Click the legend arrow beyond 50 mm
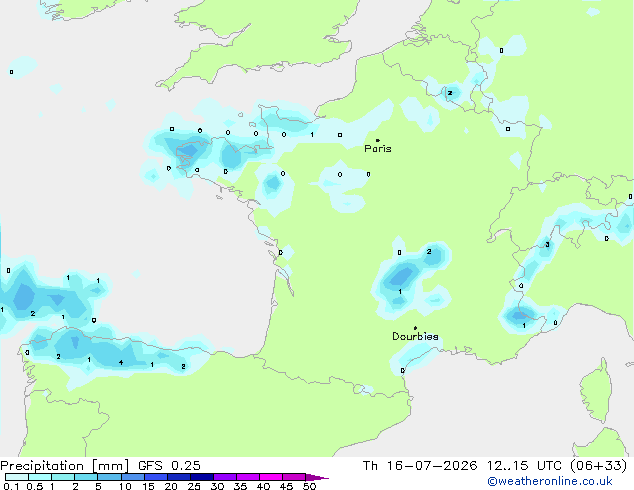This screenshot has width=634, height=490. (317, 477)
